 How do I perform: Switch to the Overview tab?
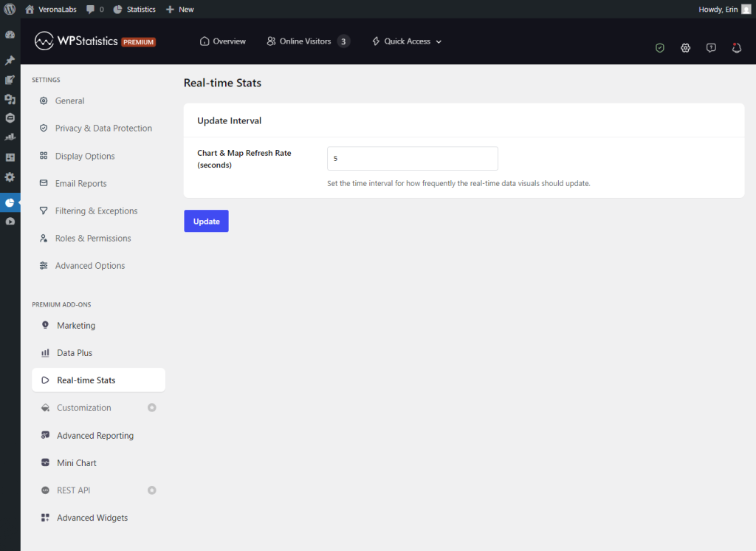pyautogui.click(x=222, y=41)
